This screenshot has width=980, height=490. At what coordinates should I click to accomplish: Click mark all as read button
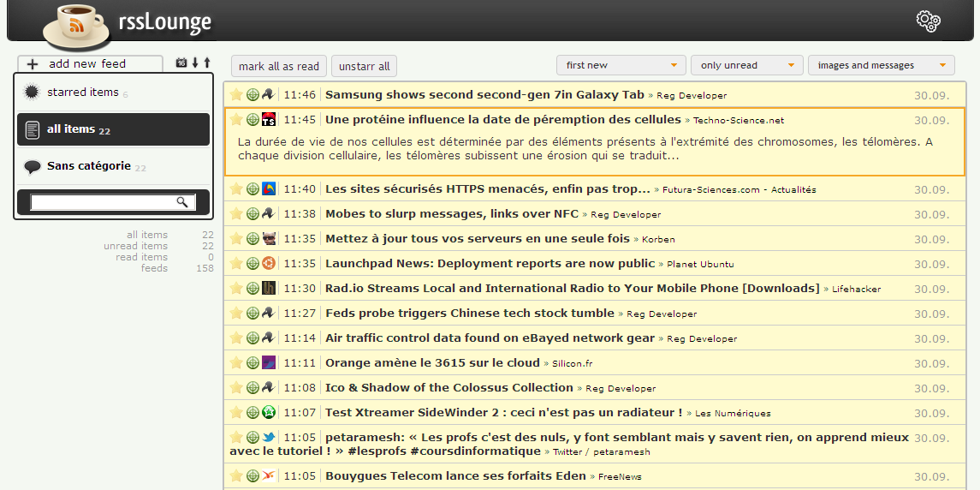pos(279,66)
